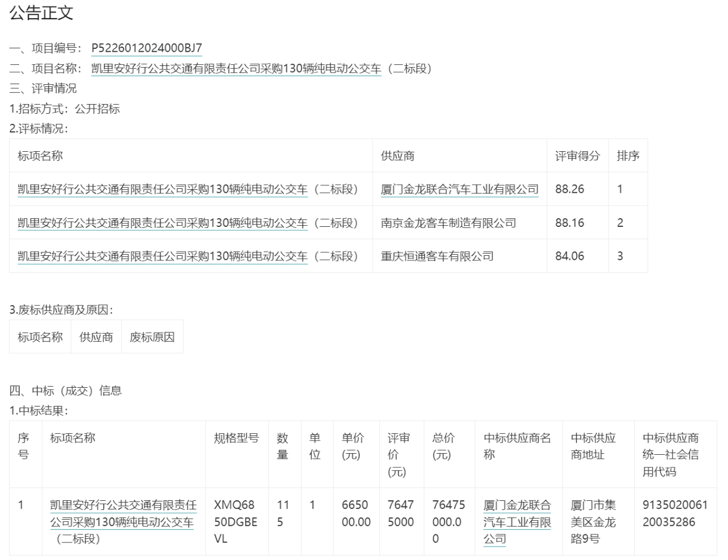Click 标项名称 header in the 废标 table
Screen dimensions: 728x560
(x=40, y=337)
